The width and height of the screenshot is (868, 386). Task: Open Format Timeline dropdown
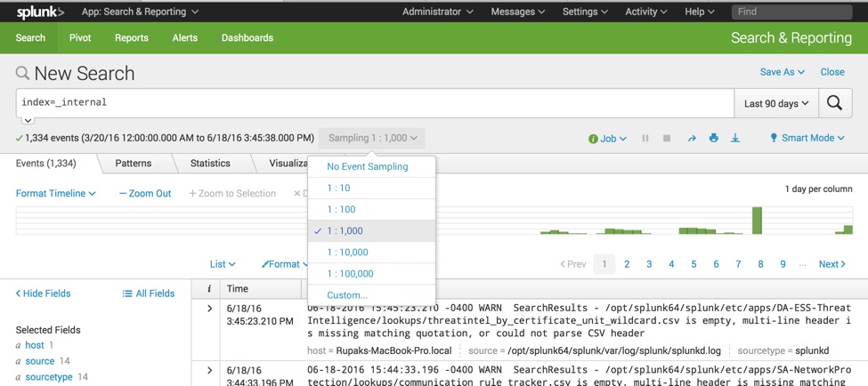tap(55, 194)
